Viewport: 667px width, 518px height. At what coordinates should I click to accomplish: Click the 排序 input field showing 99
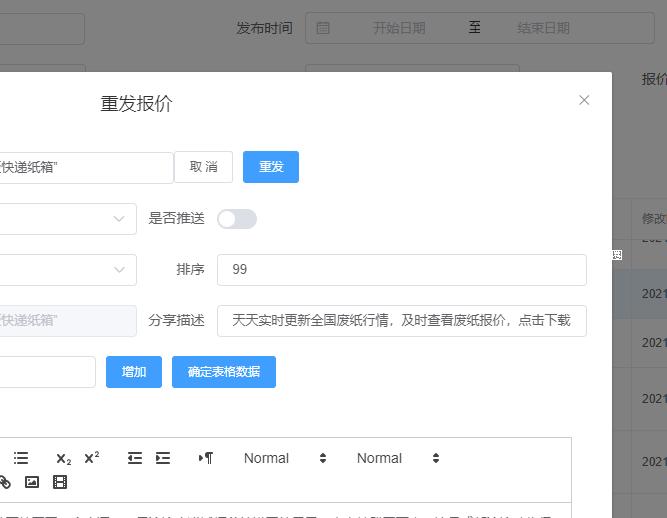pyautogui.click(x=401, y=270)
